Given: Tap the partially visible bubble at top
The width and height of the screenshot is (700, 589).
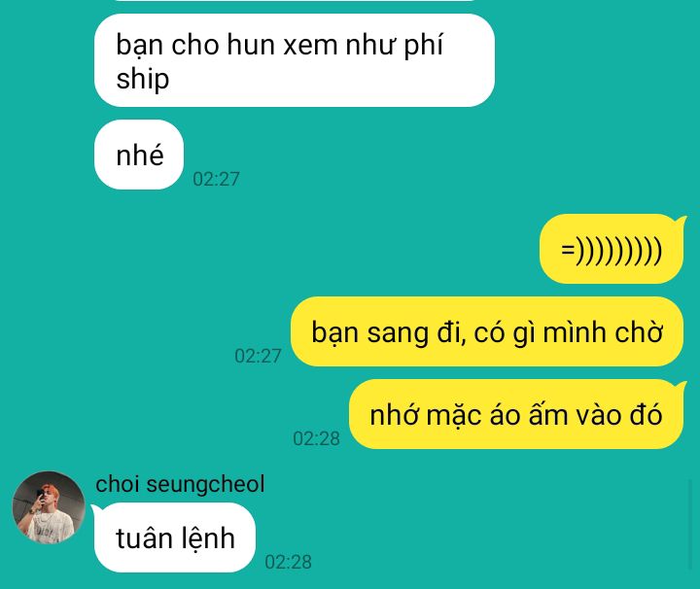Looking at the screenshot, I should point(295,0).
